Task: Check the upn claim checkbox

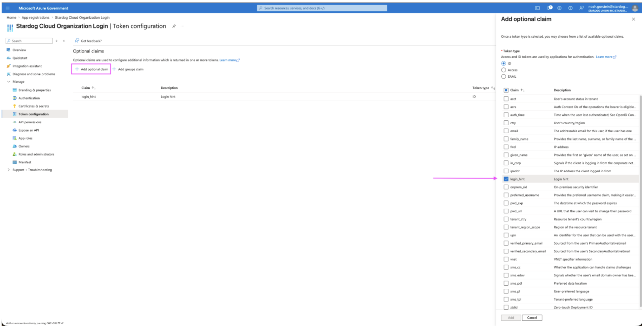Action: coord(506,235)
